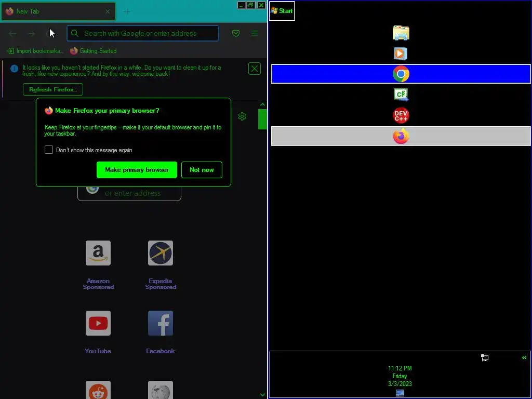Open new tab page settings gear
This screenshot has width=532, height=399.
coord(242,116)
